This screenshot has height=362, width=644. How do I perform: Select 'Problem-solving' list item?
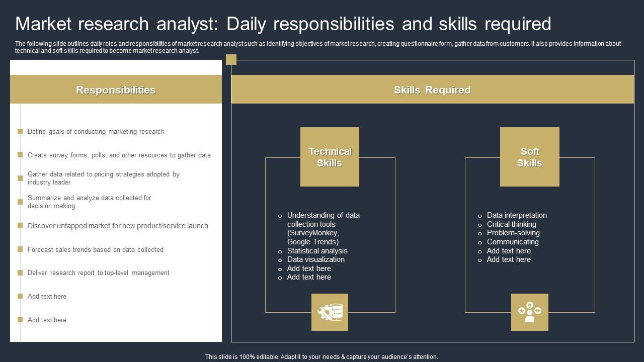coord(513,233)
